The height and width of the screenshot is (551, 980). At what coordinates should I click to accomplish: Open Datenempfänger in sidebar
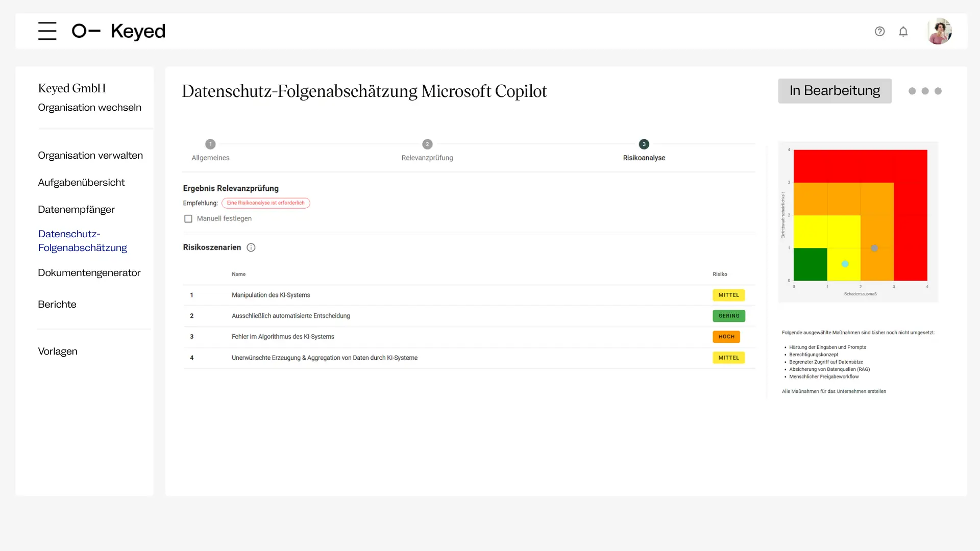pos(77,210)
